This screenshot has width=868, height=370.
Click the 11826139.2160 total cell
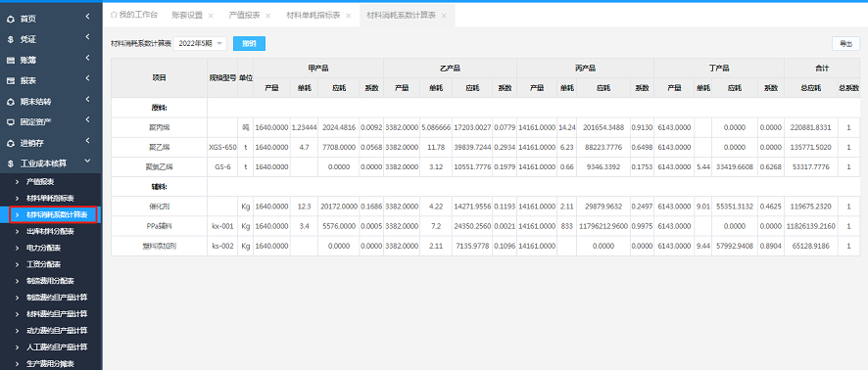pyautogui.click(x=811, y=226)
